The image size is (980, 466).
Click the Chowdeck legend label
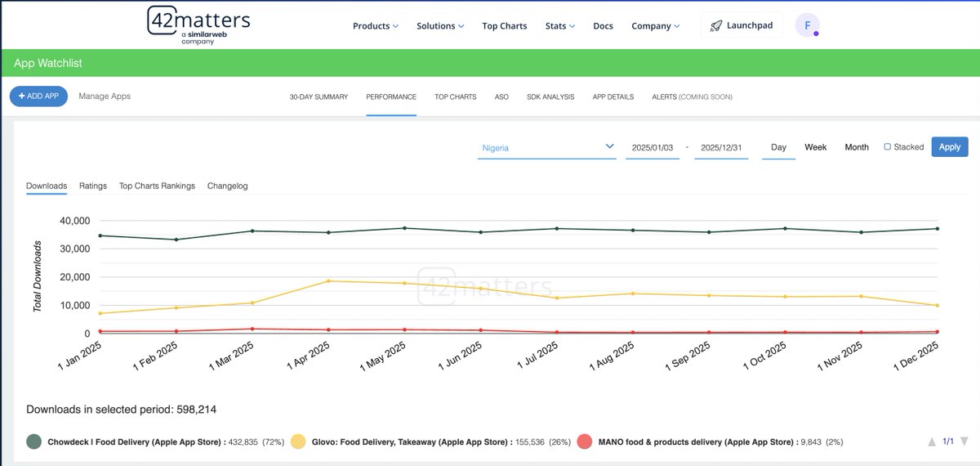click(166, 441)
